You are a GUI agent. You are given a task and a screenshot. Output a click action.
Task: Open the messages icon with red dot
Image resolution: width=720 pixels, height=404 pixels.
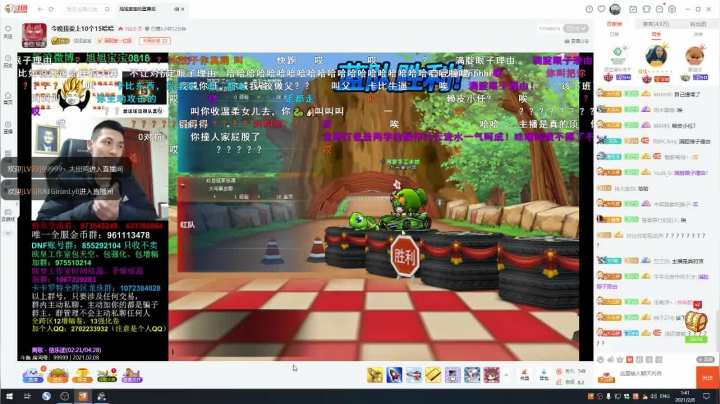point(659,9)
